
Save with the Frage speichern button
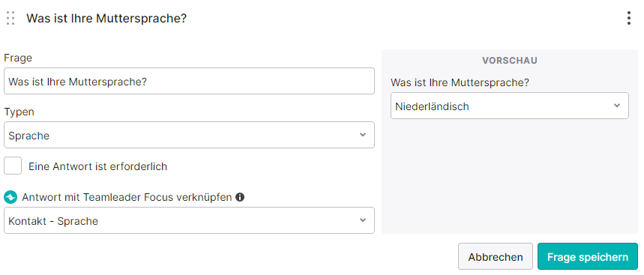click(588, 257)
